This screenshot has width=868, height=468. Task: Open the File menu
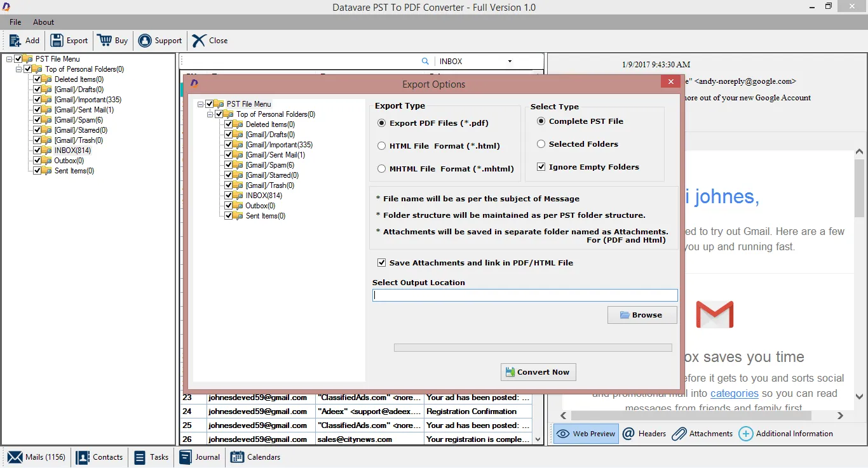point(15,22)
